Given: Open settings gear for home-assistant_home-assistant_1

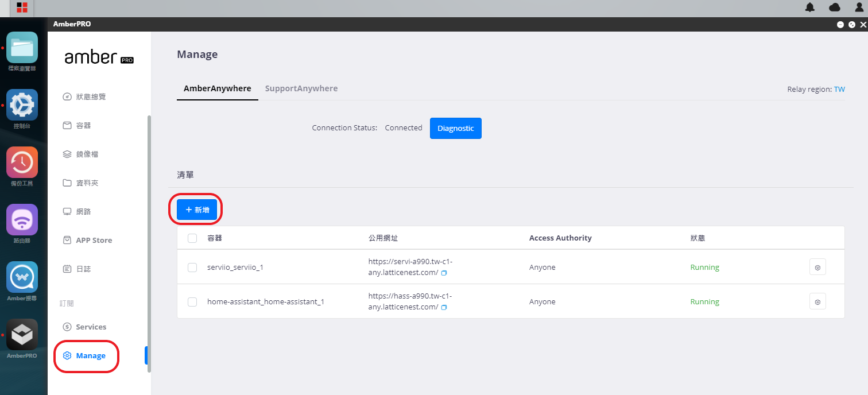Looking at the screenshot, I should coord(817,301).
